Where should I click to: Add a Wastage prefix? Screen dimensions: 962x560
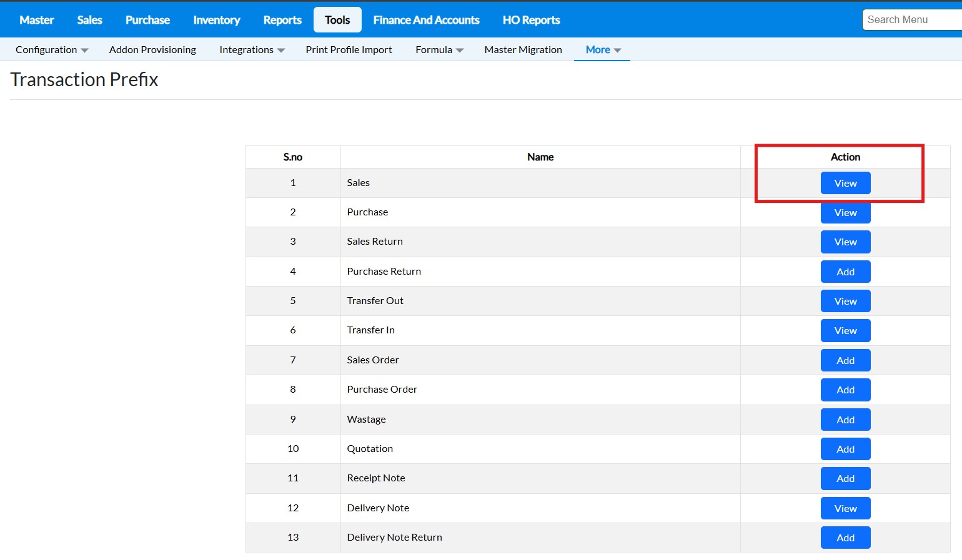[x=845, y=420]
